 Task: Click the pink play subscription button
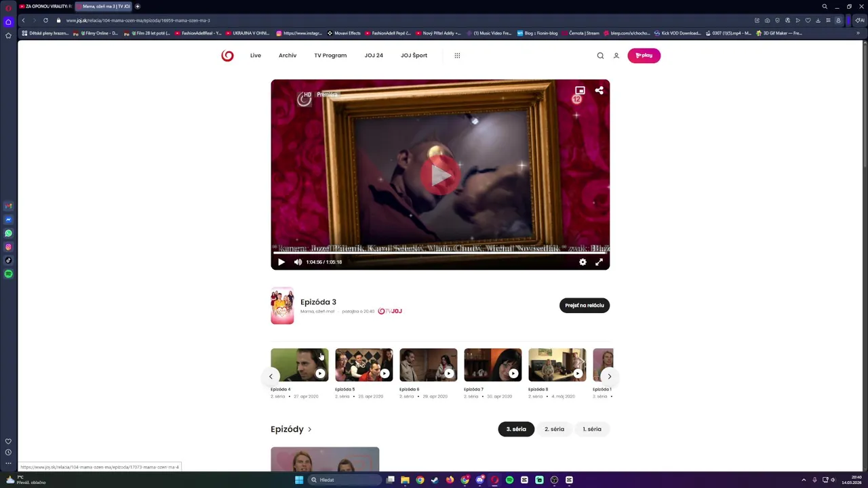pyautogui.click(x=644, y=56)
